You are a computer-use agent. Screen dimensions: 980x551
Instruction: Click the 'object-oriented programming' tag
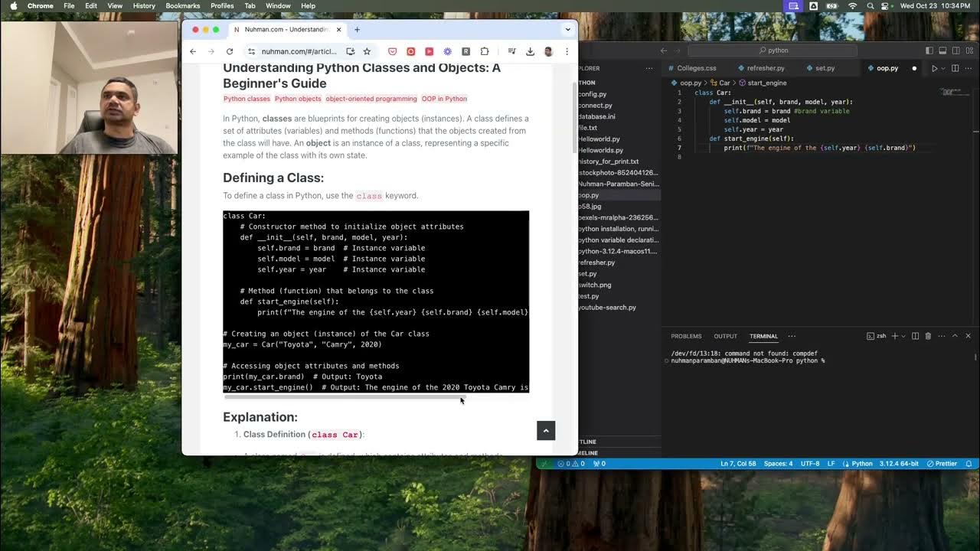pos(371,99)
